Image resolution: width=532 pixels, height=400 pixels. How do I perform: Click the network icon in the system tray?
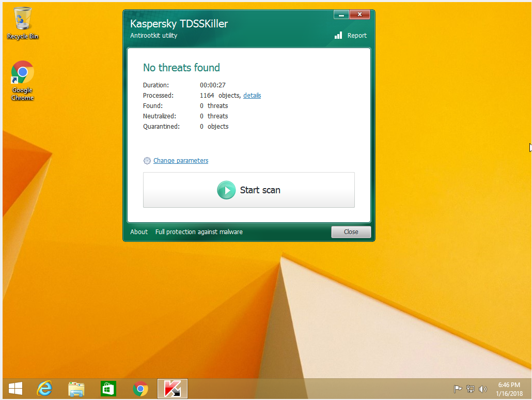(470, 389)
